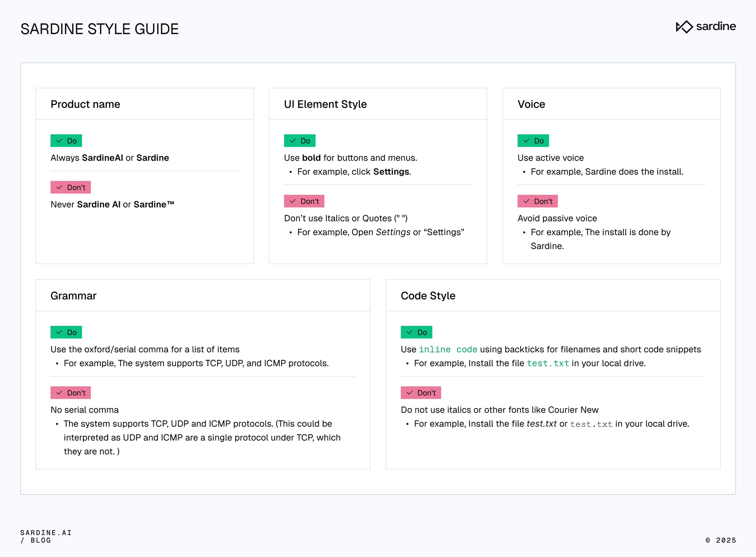Click the green test.txt filename
Screen dimensions: 756x557
(x=548, y=363)
